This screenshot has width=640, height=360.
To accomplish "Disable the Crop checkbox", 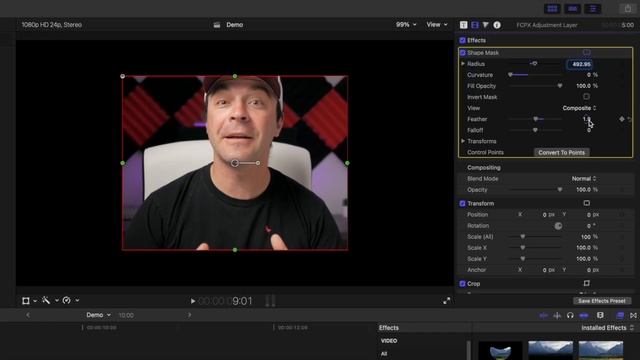I will (462, 284).
